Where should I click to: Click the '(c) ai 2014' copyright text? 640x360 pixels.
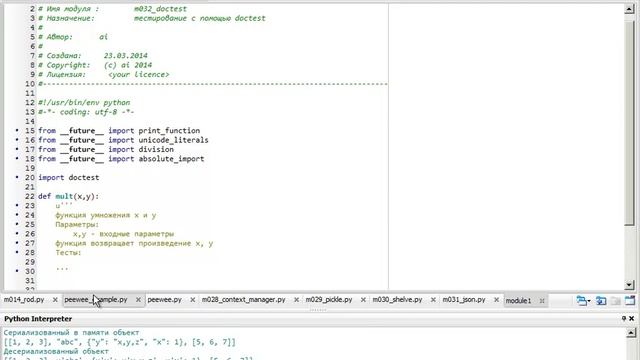[127, 65]
